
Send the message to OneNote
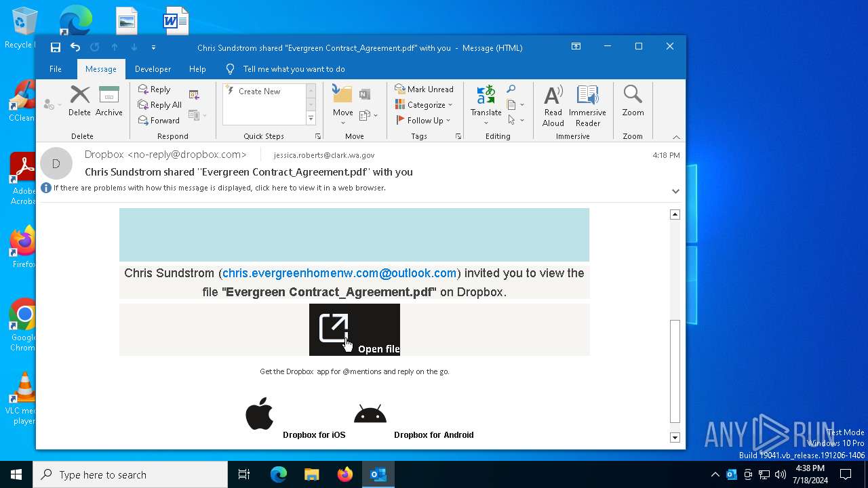365,94
